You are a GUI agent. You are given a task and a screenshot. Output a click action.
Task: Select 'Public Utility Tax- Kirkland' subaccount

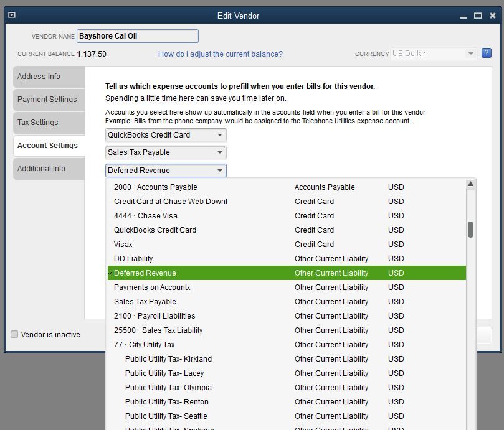[287, 358]
